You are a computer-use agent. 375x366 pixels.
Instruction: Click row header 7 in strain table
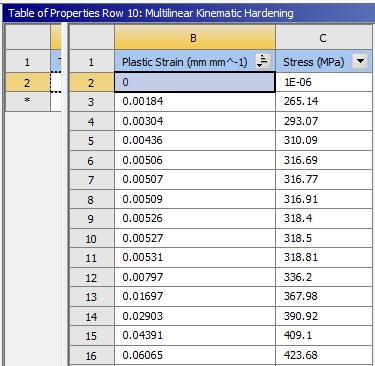(92, 179)
